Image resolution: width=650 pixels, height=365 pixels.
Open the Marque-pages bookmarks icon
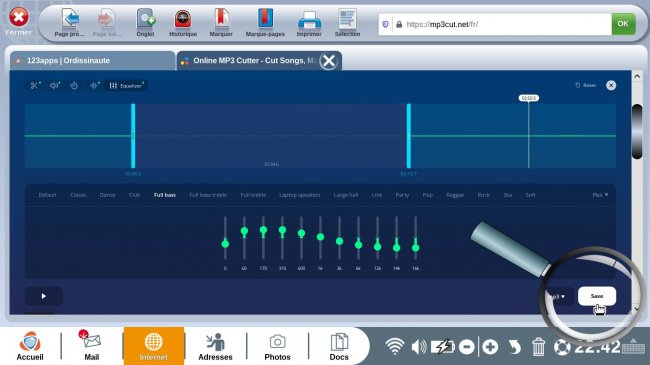[265, 24]
